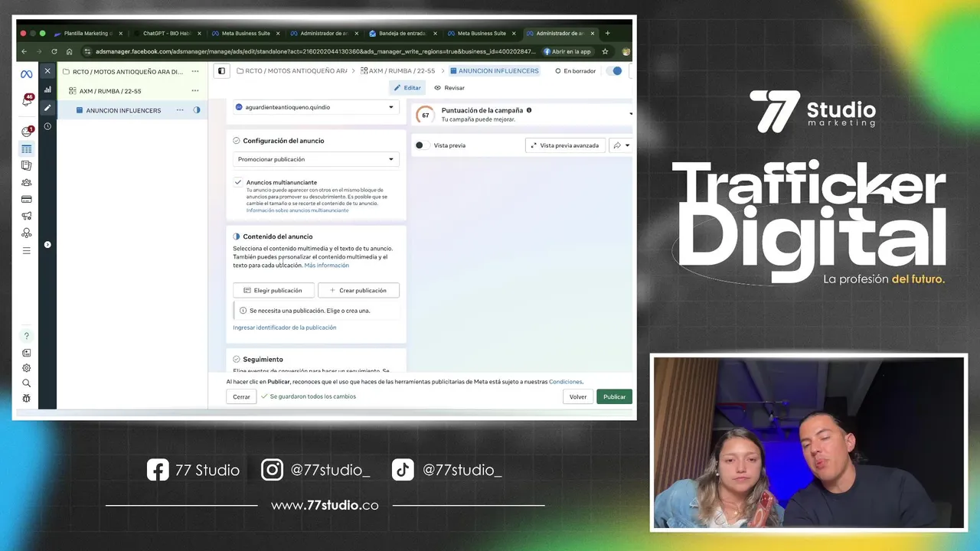Click the green Publicar button
The height and width of the screenshot is (551, 980).
pos(614,396)
